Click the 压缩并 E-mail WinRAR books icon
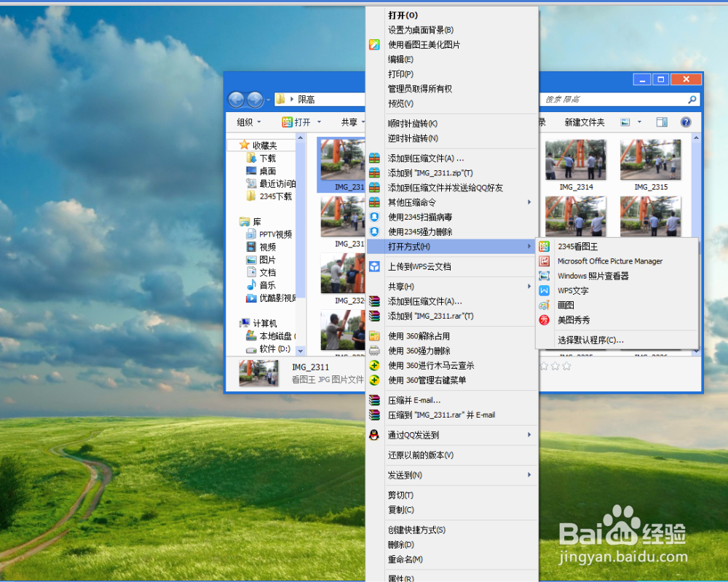Viewport: 728px width, 582px height. click(374, 400)
